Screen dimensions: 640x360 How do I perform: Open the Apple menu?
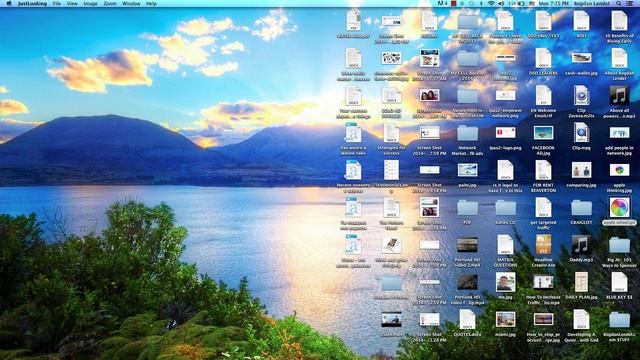tap(9, 3)
